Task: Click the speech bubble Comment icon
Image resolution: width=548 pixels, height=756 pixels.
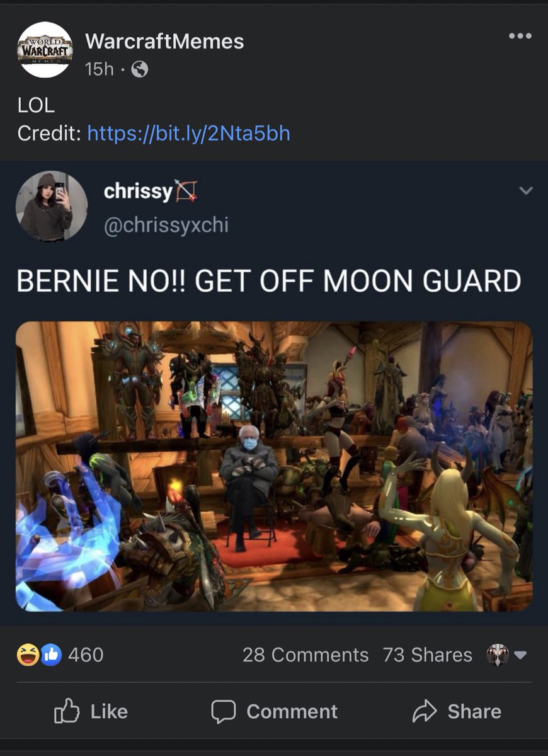Action: [223, 712]
